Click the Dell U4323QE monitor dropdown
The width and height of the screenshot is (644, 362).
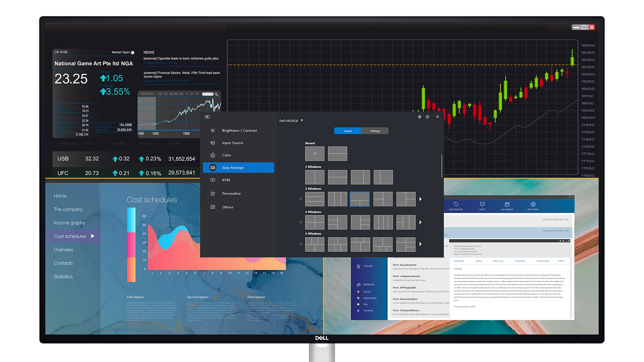(x=291, y=120)
